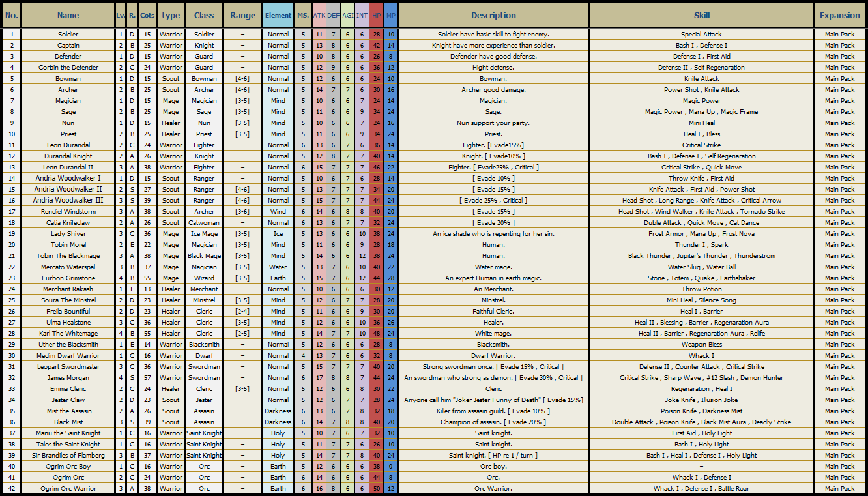Select the HP column header
The width and height of the screenshot is (868, 496).
coord(376,16)
